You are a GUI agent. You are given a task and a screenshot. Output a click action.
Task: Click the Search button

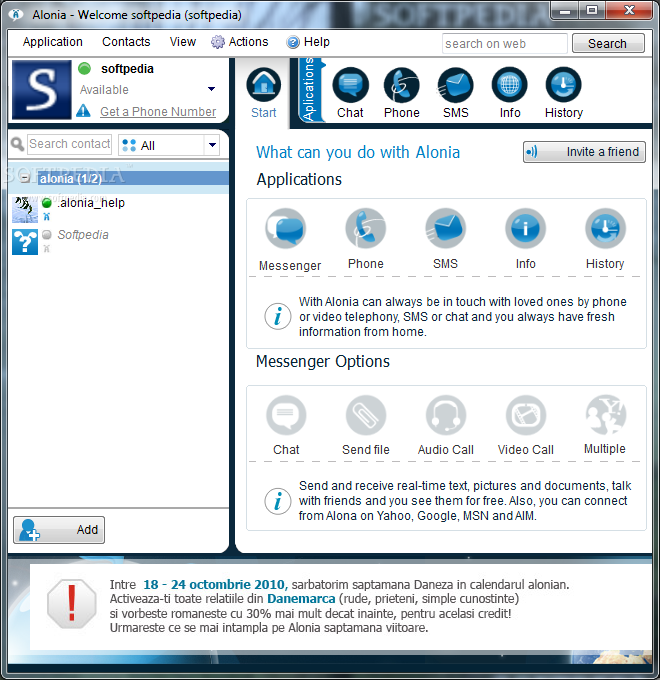click(608, 43)
